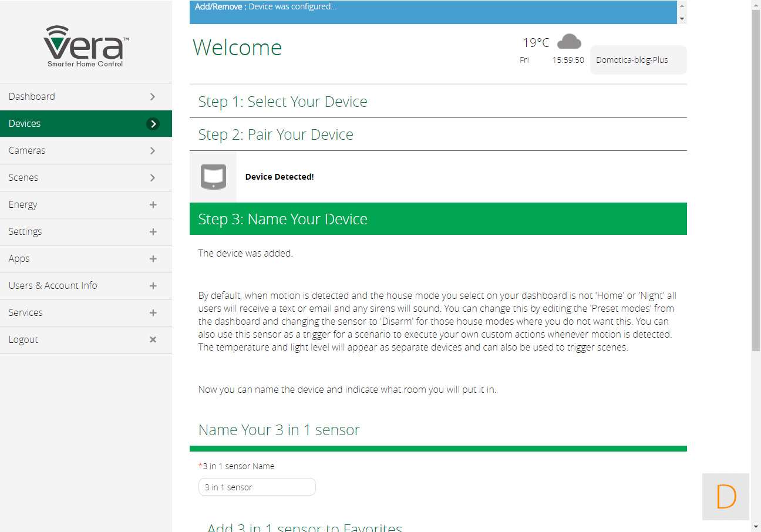
Task: Expand Users & Account Info plus
Action: click(x=153, y=285)
